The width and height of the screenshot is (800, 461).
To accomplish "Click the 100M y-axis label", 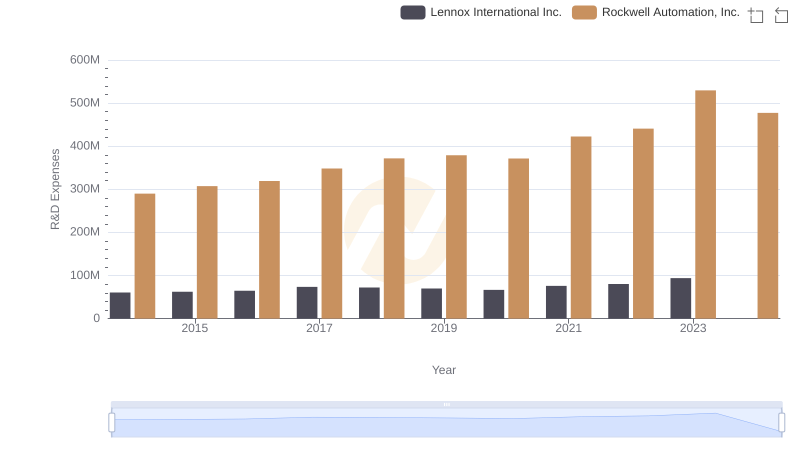I will click(85, 275).
